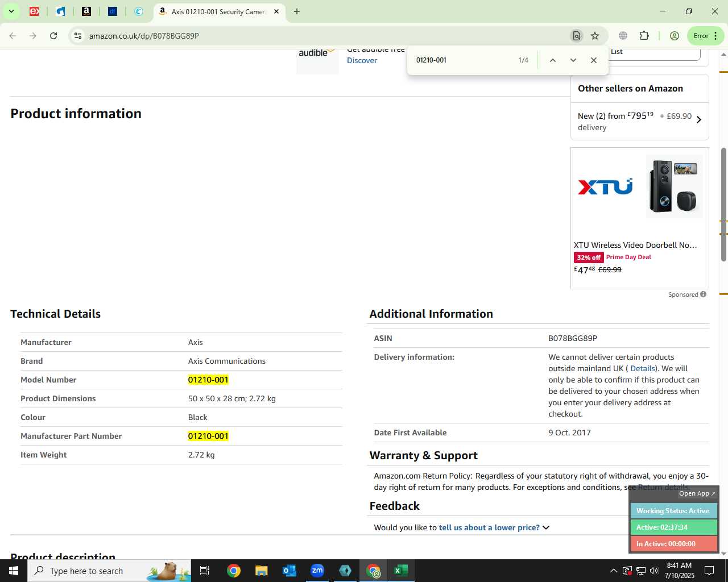
Task: Click the XTU video doorbell product image
Action: pyautogui.click(x=675, y=186)
